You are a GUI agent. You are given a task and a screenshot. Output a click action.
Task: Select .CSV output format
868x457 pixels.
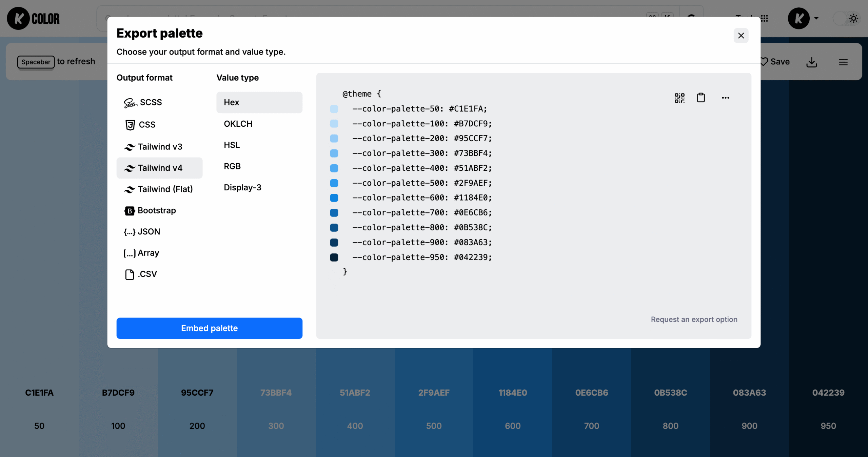point(159,274)
